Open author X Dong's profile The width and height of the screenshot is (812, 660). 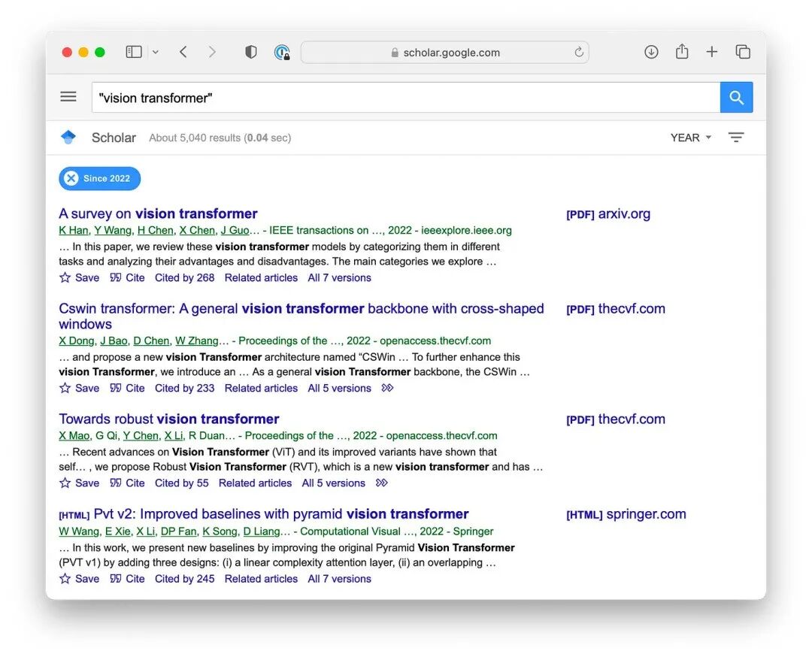click(x=77, y=341)
